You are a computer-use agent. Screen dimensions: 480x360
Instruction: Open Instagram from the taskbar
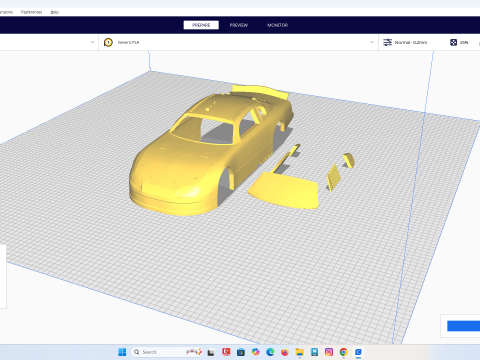(x=329, y=352)
